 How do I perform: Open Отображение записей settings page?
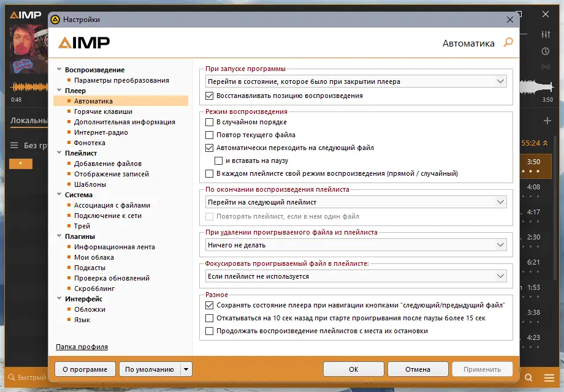coord(112,174)
